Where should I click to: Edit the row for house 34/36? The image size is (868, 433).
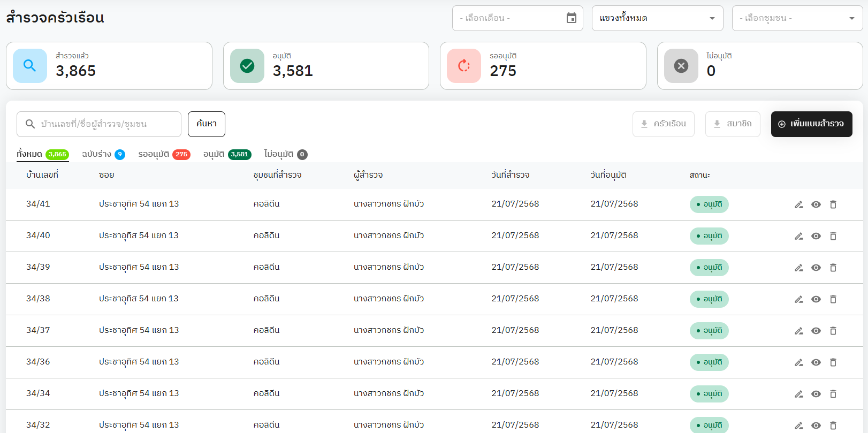pyautogui.click(x=799, y=362)
